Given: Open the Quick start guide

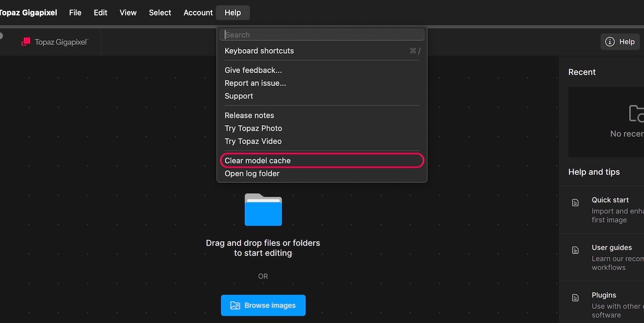Looking at the screenshot, I should point(602,210).
